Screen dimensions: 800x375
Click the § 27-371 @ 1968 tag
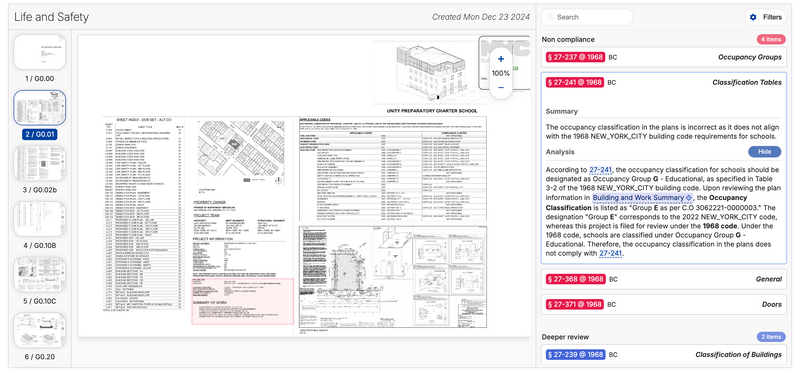pyautogui.click(x=575, y=305)
